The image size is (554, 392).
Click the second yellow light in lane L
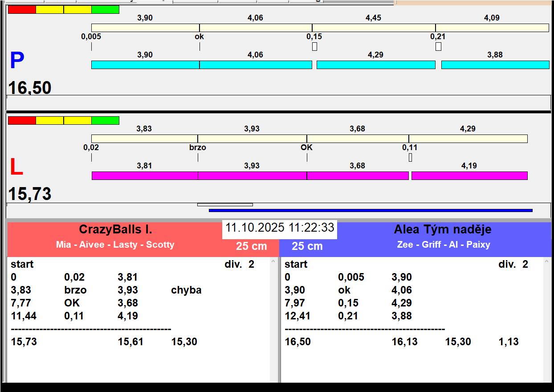click(77, 120)
